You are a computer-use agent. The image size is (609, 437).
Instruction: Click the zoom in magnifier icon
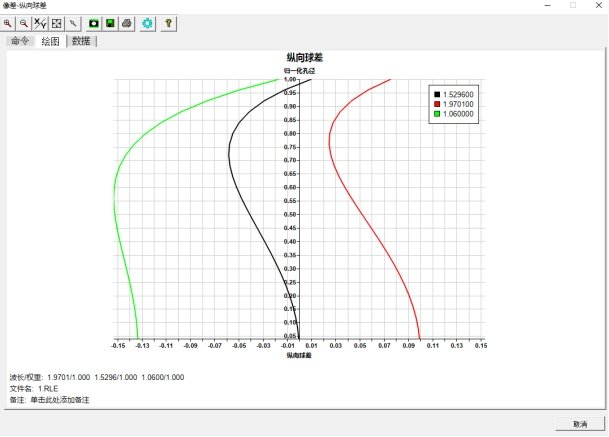click(x=8, y=21)
